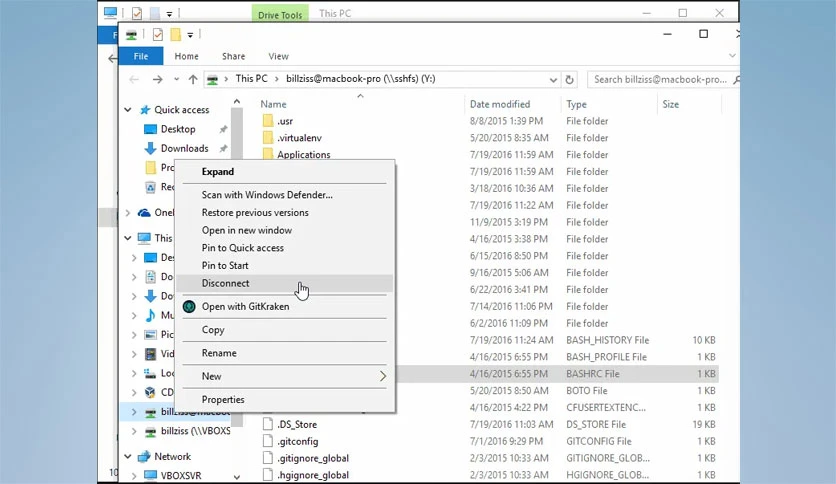
Task: Click the GitKraken icon in context menu
Action: 189,306
